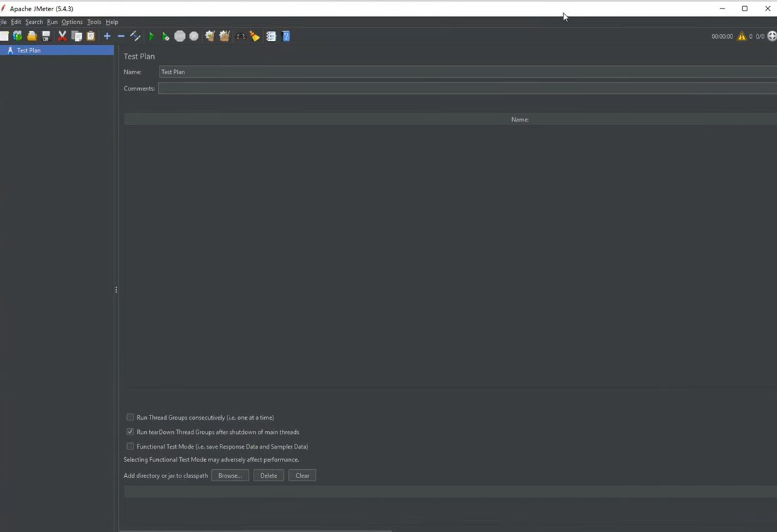Shut down test threads icon
777x532 pixels.
pos(194,36)
